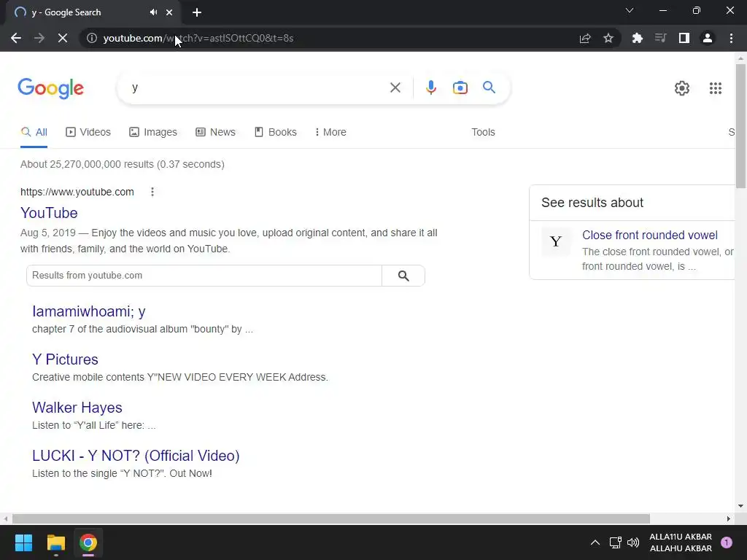
Task: Open Chrome three-dot menu
Action: pyautogui.click(x=731, y=38)
